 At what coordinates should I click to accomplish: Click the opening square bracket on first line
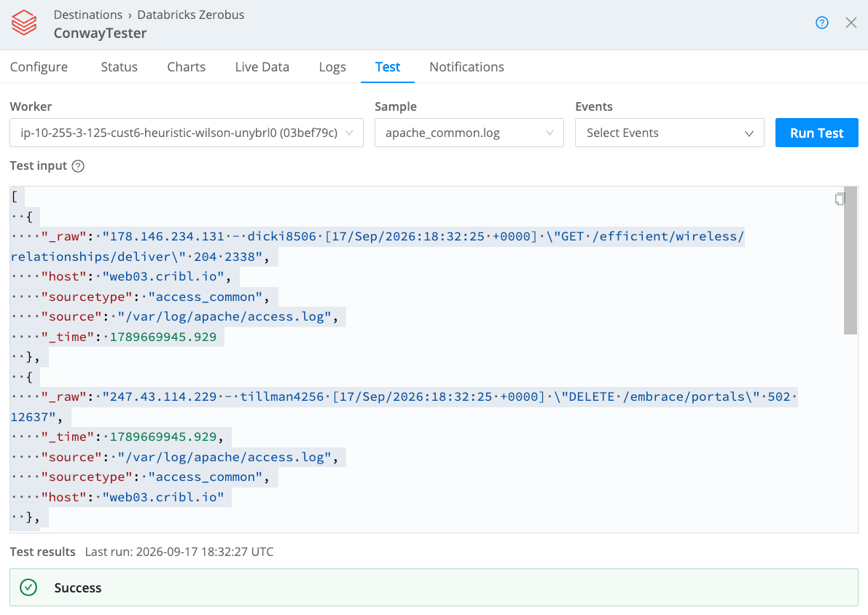tap(15, 197)
